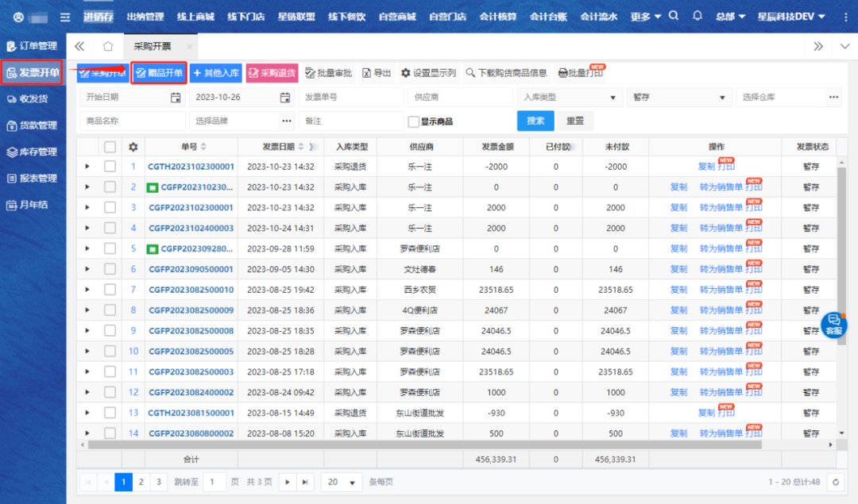858x504 pixels.
Task: Open the page size dropdown showing 20
Action: (x=342, y=482)
